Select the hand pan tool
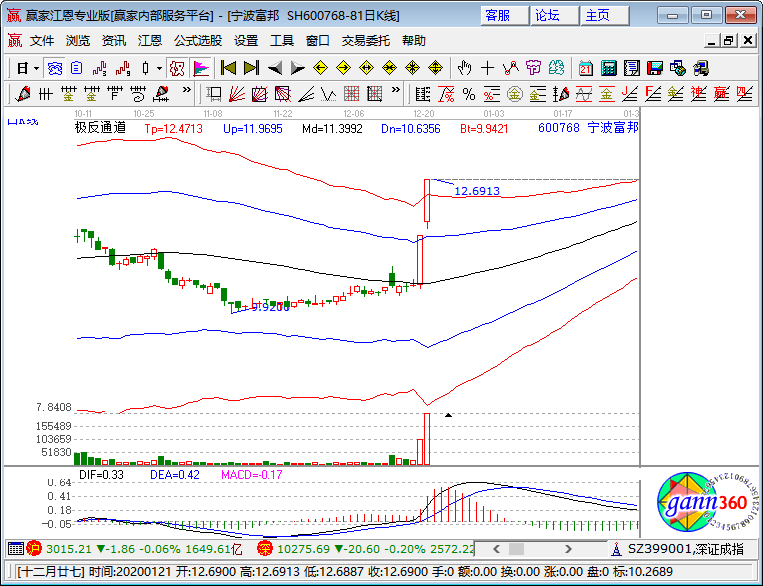Image resolution: width=763 pixels, height=586 pixels. (x=464, y=68)
